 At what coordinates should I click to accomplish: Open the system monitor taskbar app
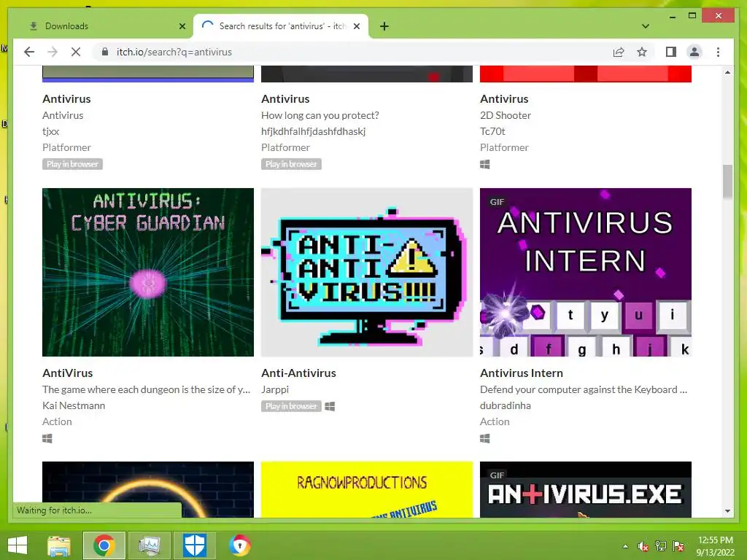click(149, 545)
